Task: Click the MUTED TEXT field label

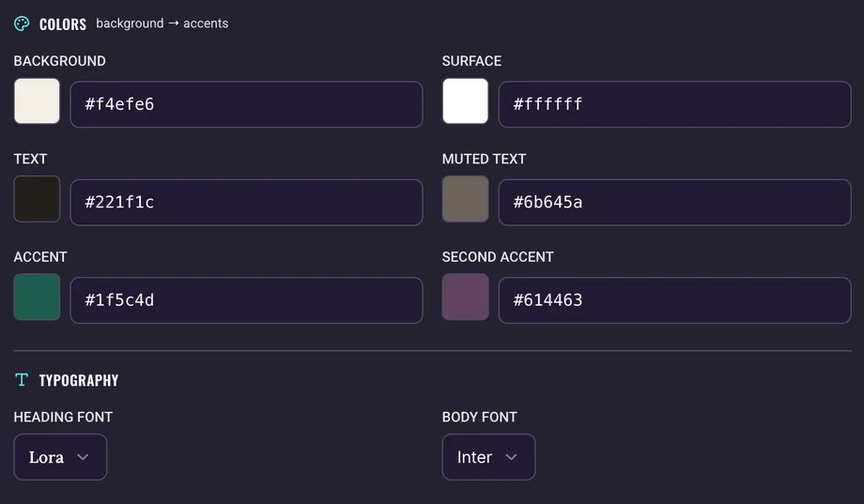Action: tap(484, 160)
